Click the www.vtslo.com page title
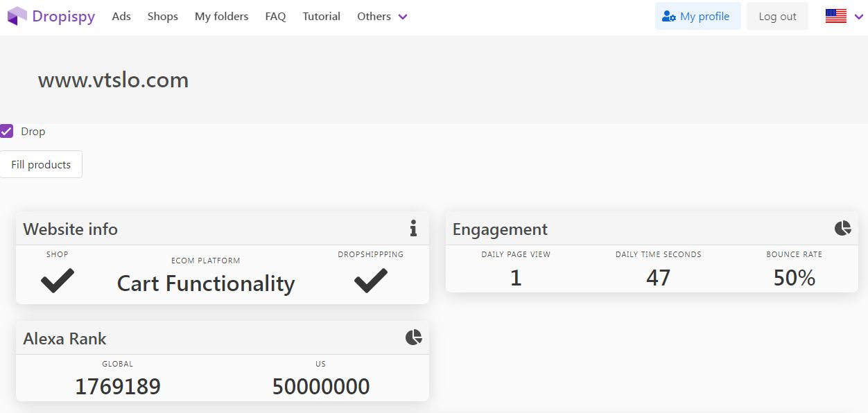The image size is (868, 413). coord(113,80)
